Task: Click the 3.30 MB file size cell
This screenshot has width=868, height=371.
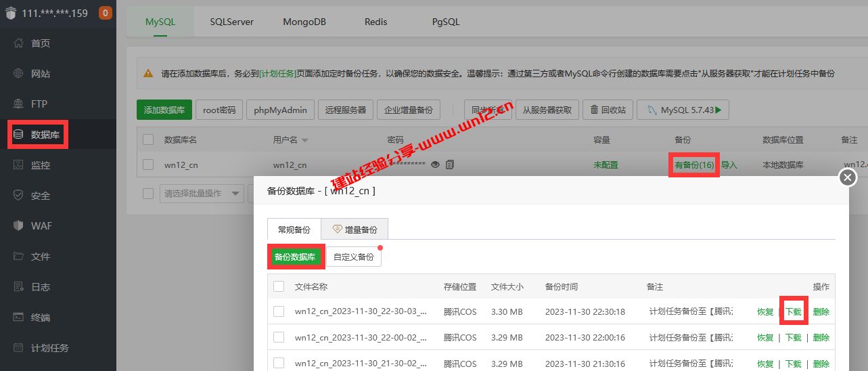Action: (x=507, y=312)
